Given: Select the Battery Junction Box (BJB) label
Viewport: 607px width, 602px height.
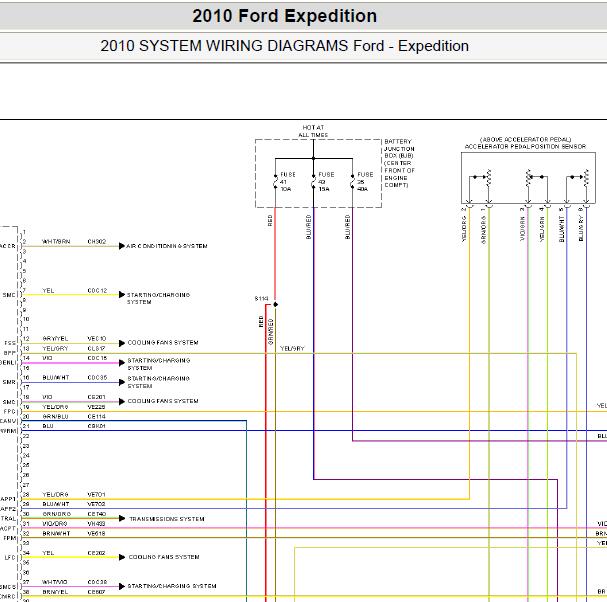Looking at the screenshot, I should 399,163.
